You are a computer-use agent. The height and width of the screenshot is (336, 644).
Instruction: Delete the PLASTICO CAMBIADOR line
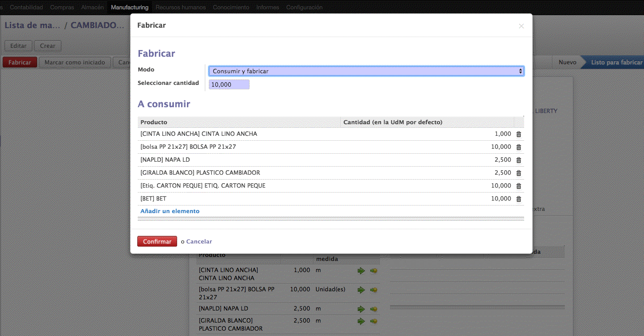[x=519, y=173]
